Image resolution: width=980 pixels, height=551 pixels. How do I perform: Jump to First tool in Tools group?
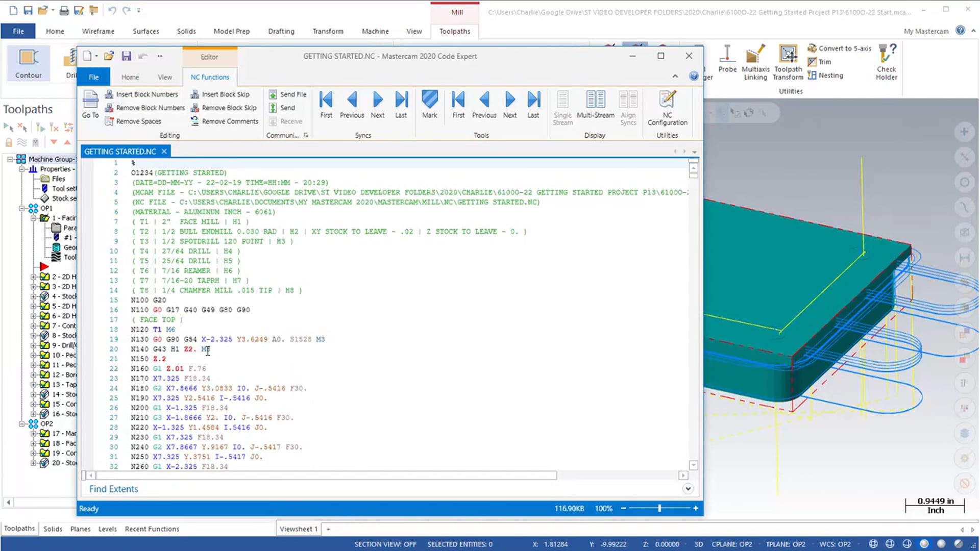pyautogui.click(x=458, y=104)
